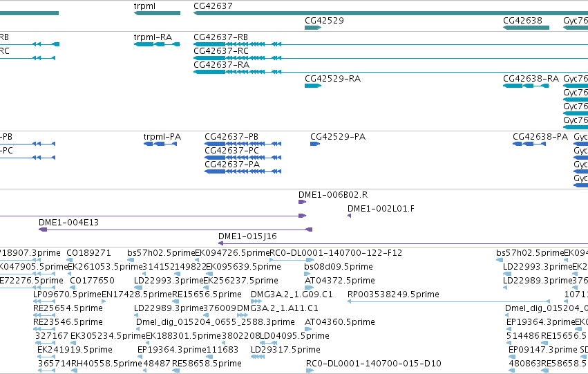
Task: Click the DME1-006B02.R clone label
Action: coord(333,195)
